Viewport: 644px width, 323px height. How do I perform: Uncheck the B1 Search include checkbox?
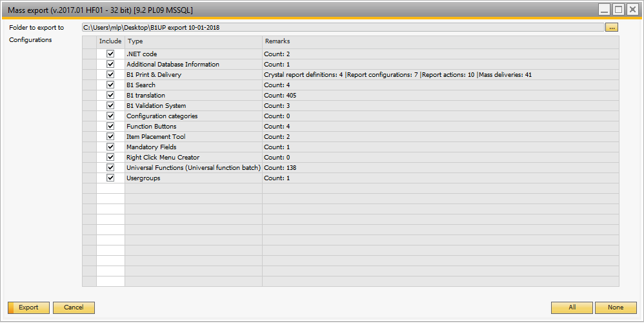point(110,85)
